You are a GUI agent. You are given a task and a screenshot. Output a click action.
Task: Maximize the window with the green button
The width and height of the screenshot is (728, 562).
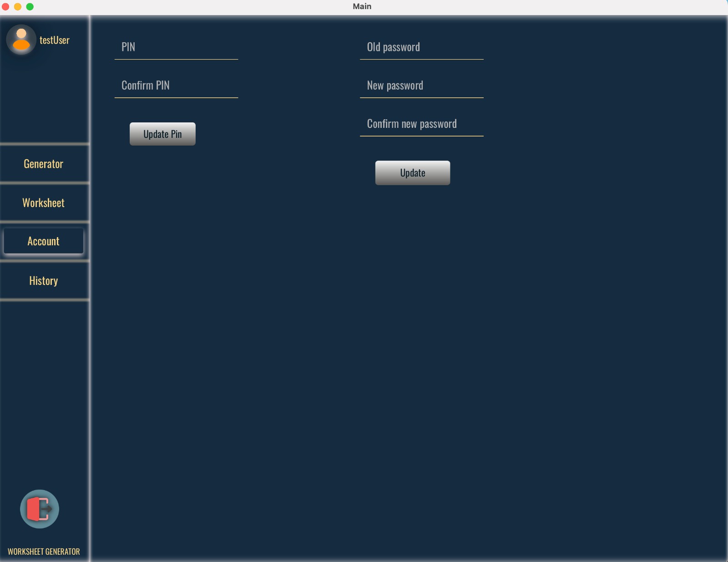point(30,6)
